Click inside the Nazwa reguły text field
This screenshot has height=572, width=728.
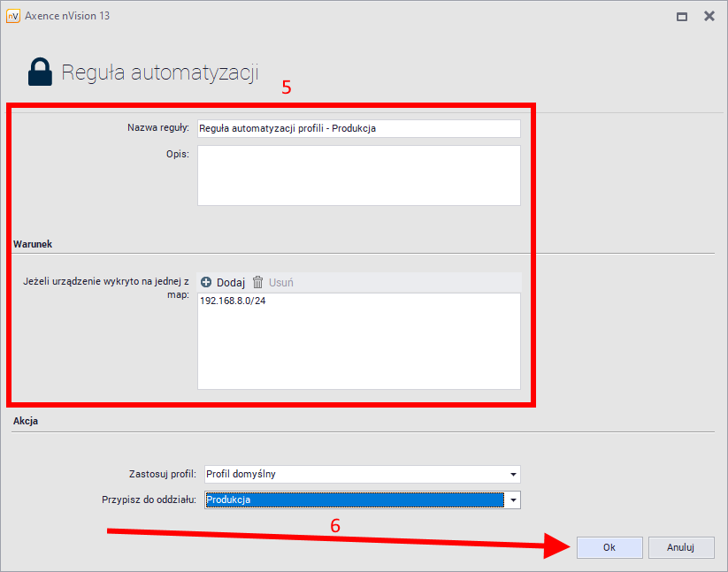354,128
